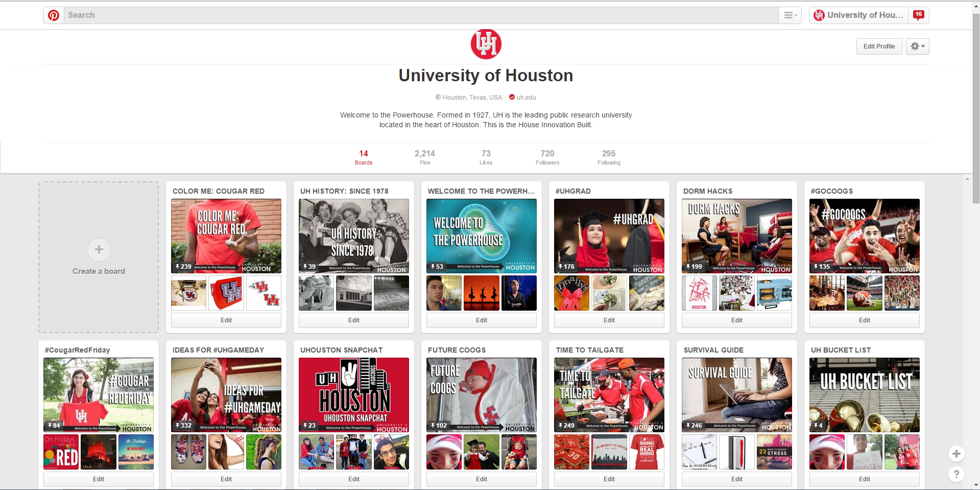Select the 720 Followers tab
Viewport: 980px width, 490px height.
point(547,157)
